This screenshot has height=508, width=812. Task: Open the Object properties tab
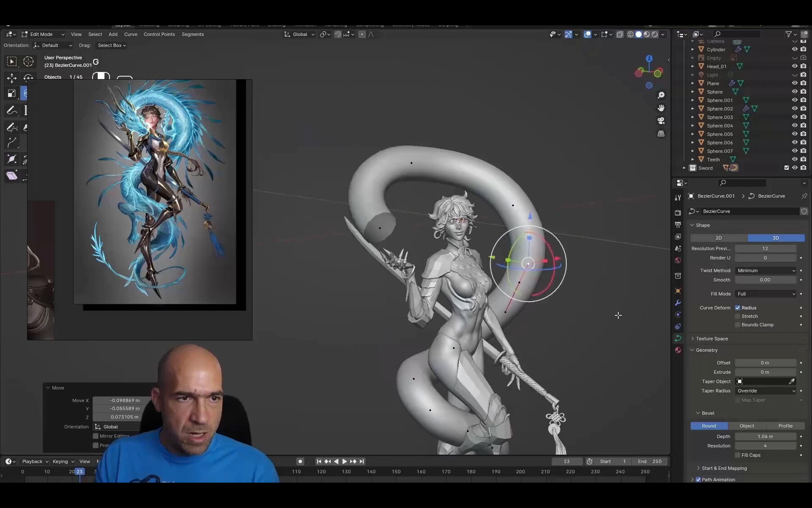(678, 291)
